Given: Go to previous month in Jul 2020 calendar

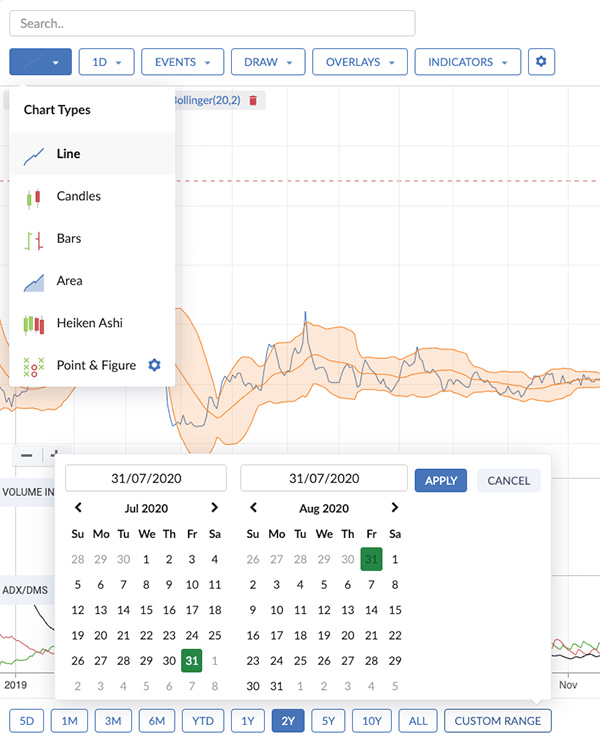Looking at the screenshot, I should pos(78,508).
